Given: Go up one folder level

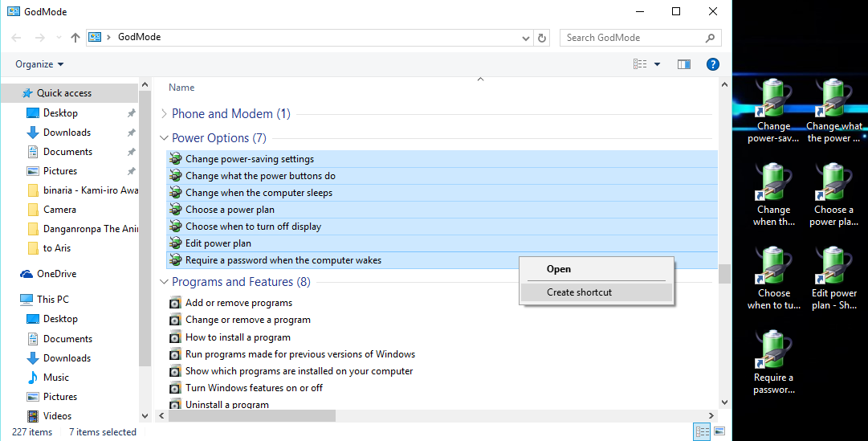Looking at the screenshot, I should [x=75, y=38].
